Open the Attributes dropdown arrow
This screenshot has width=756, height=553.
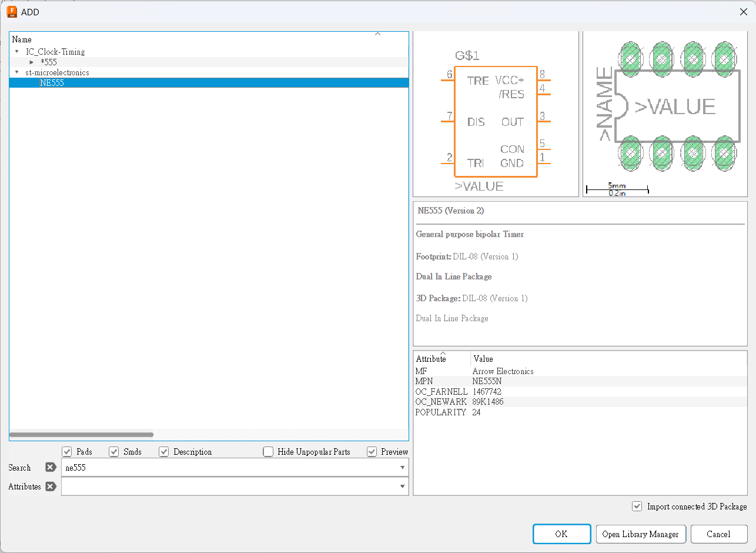tap(402, 487)
